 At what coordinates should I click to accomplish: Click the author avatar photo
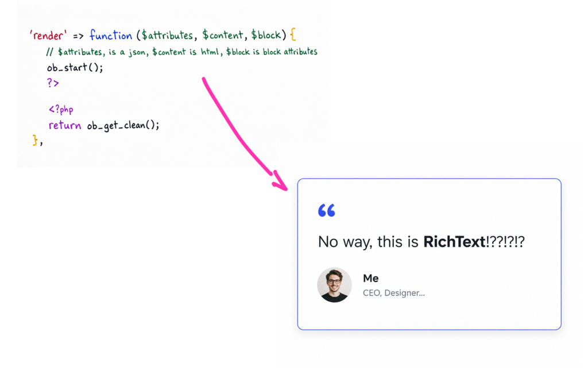point(334,285)
